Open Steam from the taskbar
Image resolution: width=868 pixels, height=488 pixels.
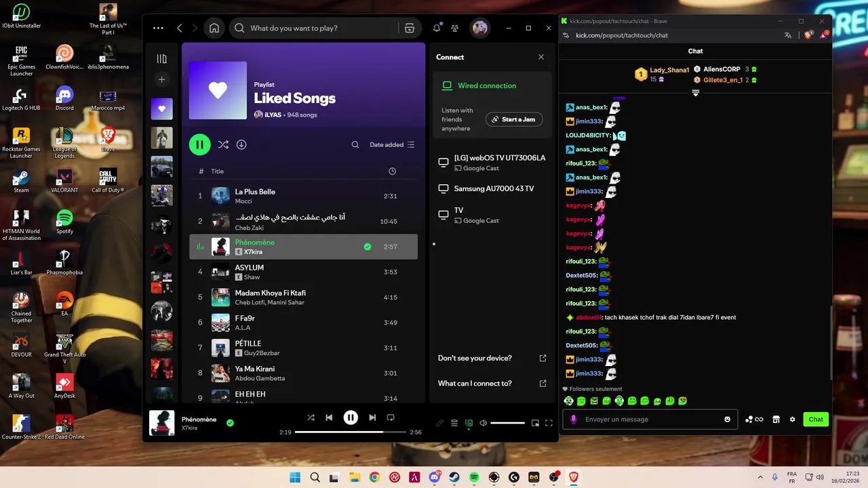(454, 478)
